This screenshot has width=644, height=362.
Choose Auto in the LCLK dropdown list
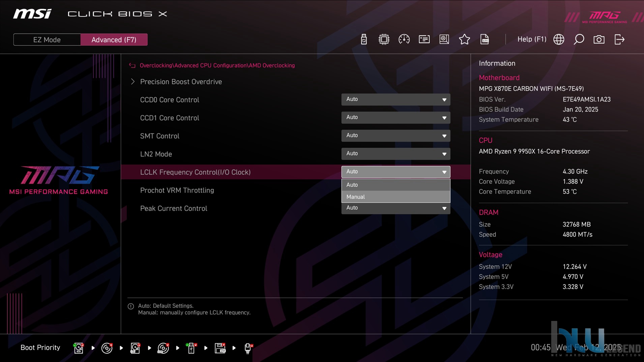(x=396, y=185)
